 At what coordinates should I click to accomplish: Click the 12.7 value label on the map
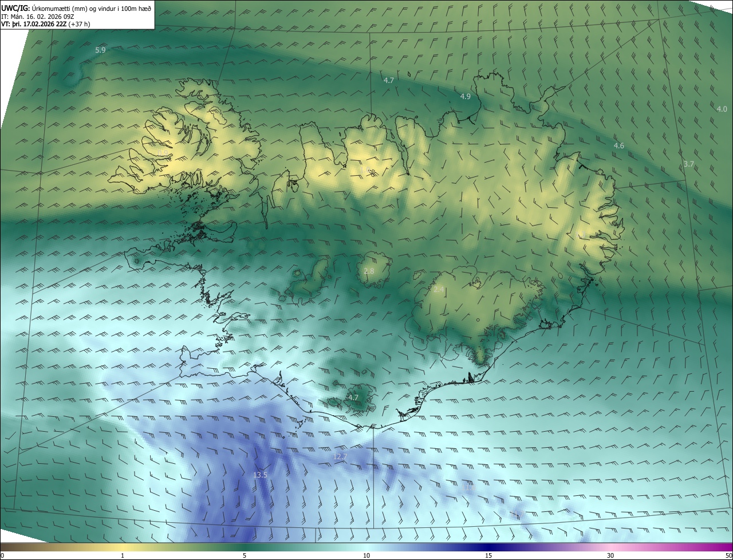click(x=340, y=456)
